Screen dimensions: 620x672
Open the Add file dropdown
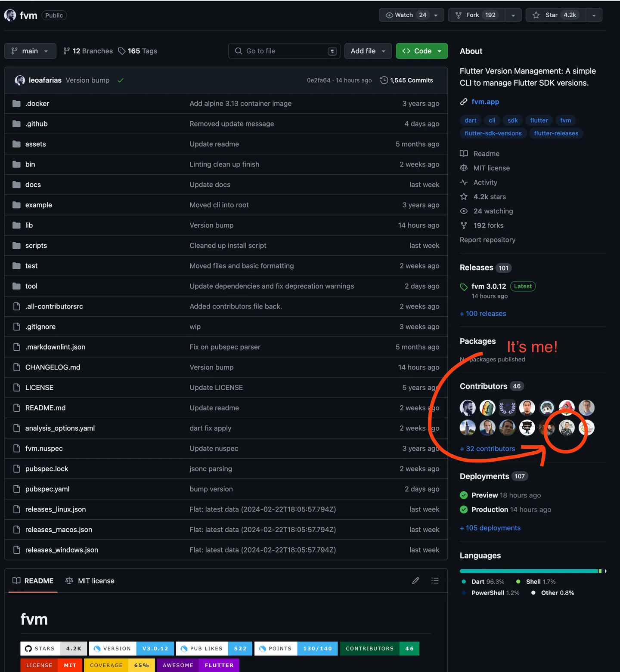(368, 51)
